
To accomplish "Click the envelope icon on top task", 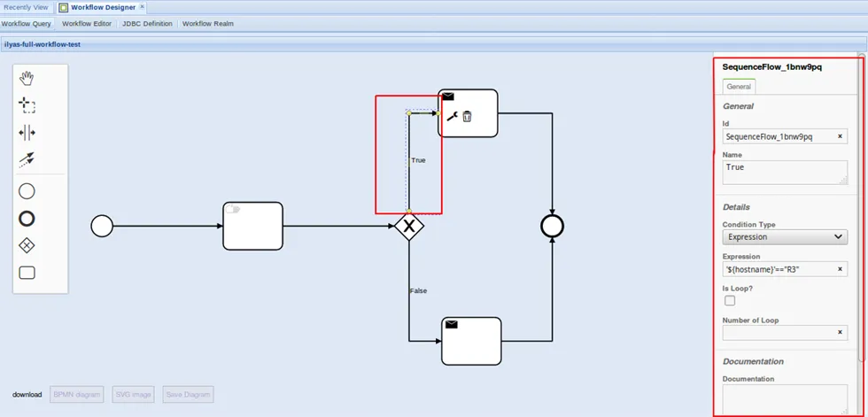I will 448,97.
